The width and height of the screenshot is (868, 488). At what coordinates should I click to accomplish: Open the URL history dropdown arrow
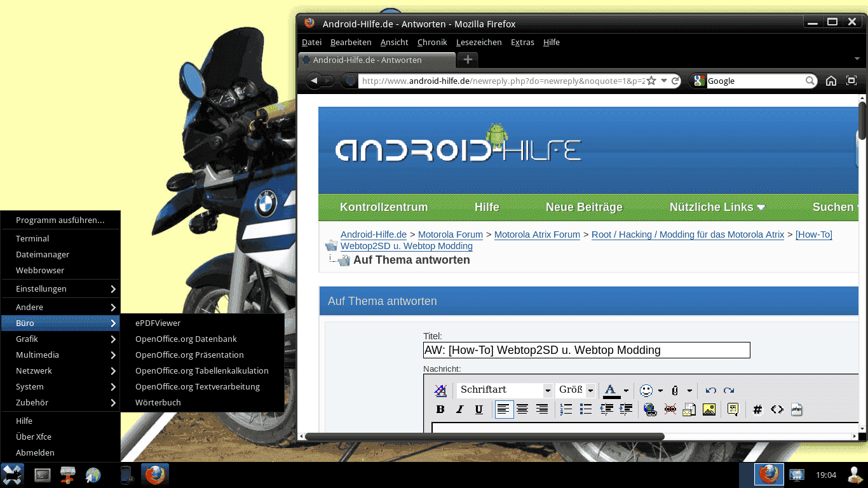tap(664, 81)
